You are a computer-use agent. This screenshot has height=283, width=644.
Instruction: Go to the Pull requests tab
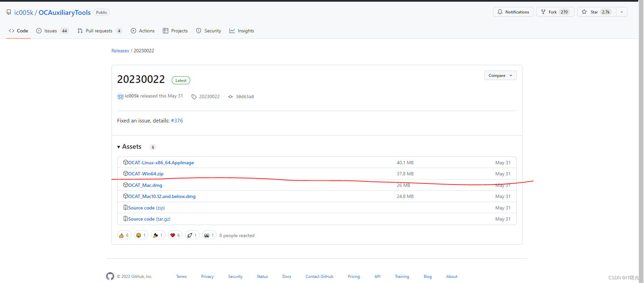tap(100, 31)
